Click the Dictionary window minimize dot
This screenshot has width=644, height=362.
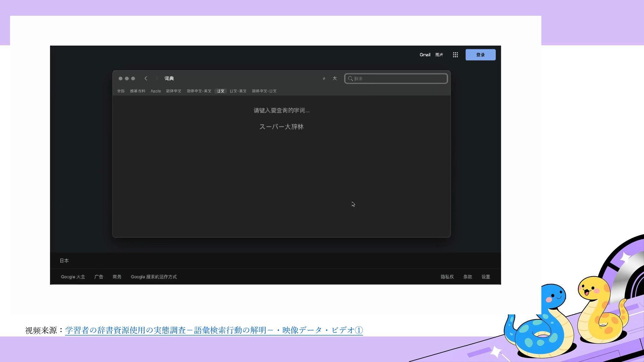[127, 78]
